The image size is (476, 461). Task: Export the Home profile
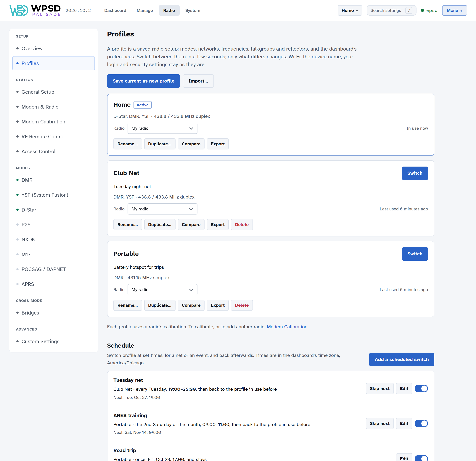coord(218,144)
